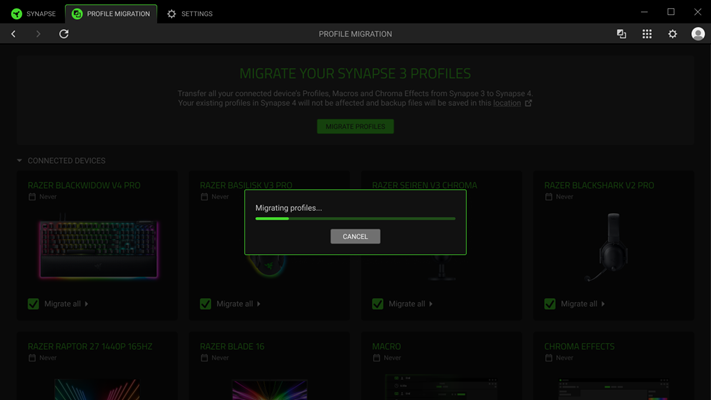Image resolution: width=711 pixels, height=400 pixels.
Task: Expand Migrate all arrow under BlackWidow V4 Pro
Action: pos(87,304)
